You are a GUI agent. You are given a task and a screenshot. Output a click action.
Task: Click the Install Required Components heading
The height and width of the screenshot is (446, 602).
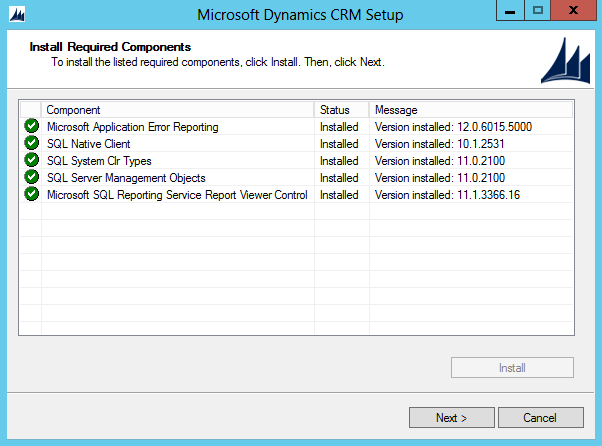110,47
